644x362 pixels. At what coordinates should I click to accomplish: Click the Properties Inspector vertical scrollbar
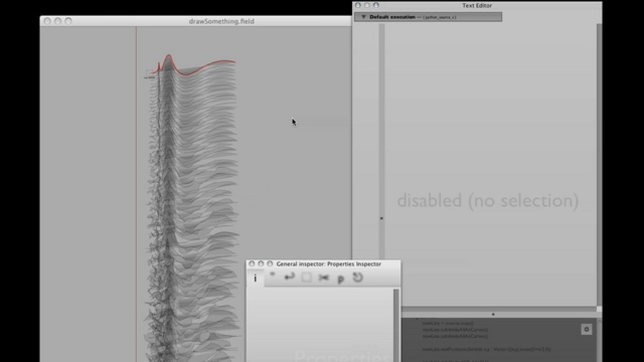[396, 325]
